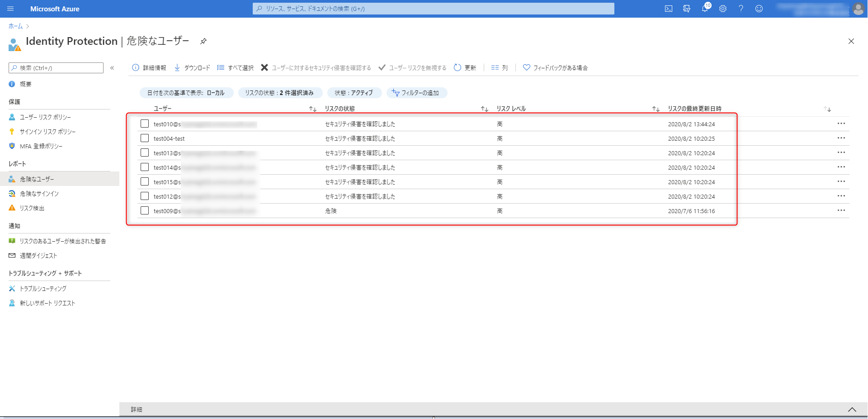868x419 pixels.
Task: Launch Cloud Shell from the top bar
Action: click(x=669, y=9)
